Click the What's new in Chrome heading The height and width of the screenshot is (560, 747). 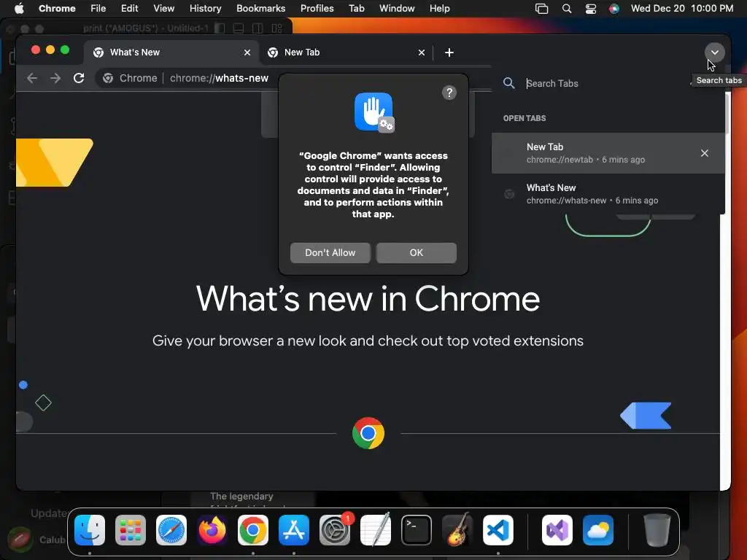(x=368, y=299)
